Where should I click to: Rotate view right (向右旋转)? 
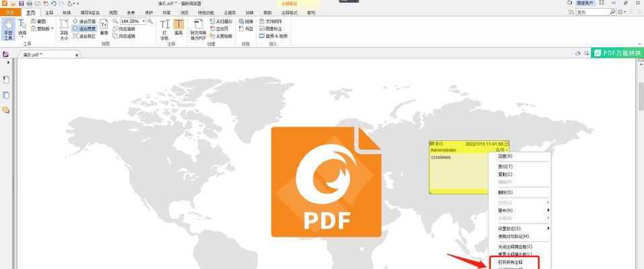124,36
